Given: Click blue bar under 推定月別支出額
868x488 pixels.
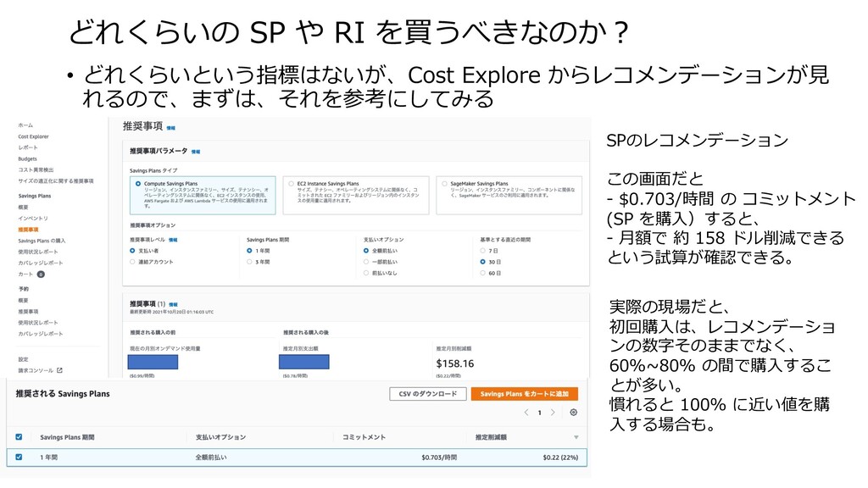Looking at the screenshot, I should (304, 363).
